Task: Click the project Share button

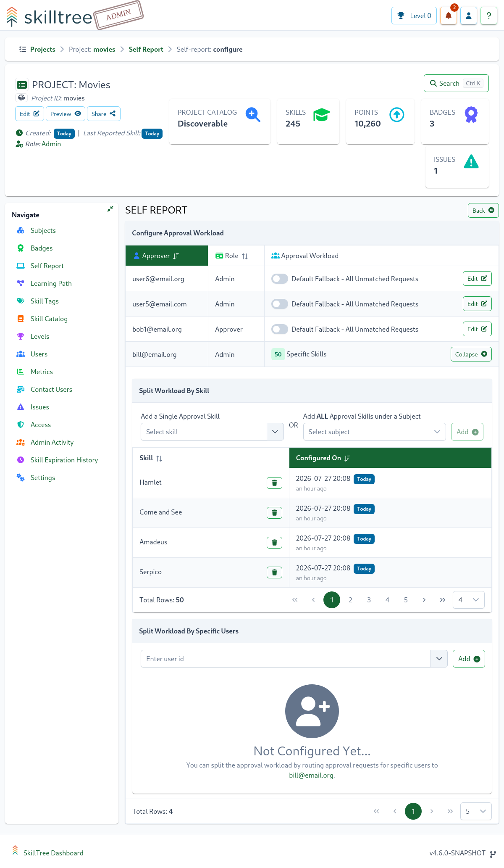Action: pos(103,114)
